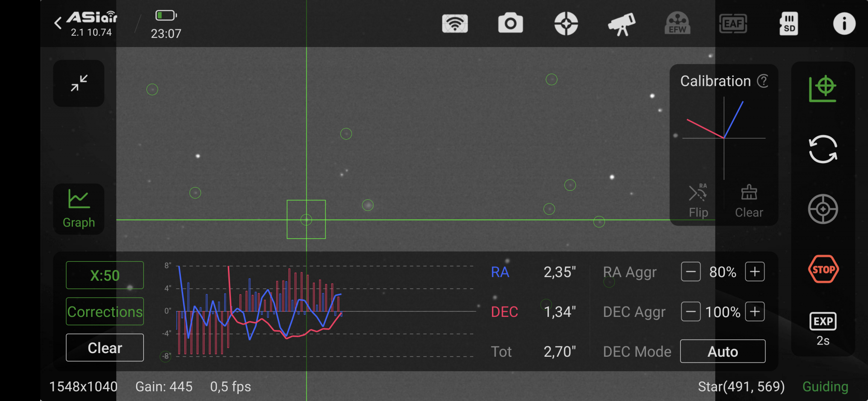The height and width of the screenshot is (401, 868).
Task: Tap the battery indicator icon
Action: pos(166,15)
